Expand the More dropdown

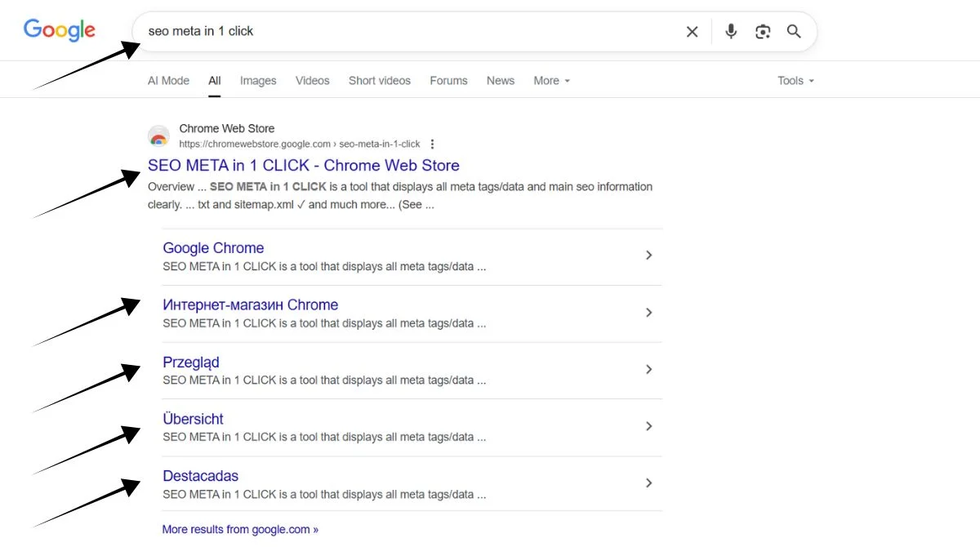[552, 81]
